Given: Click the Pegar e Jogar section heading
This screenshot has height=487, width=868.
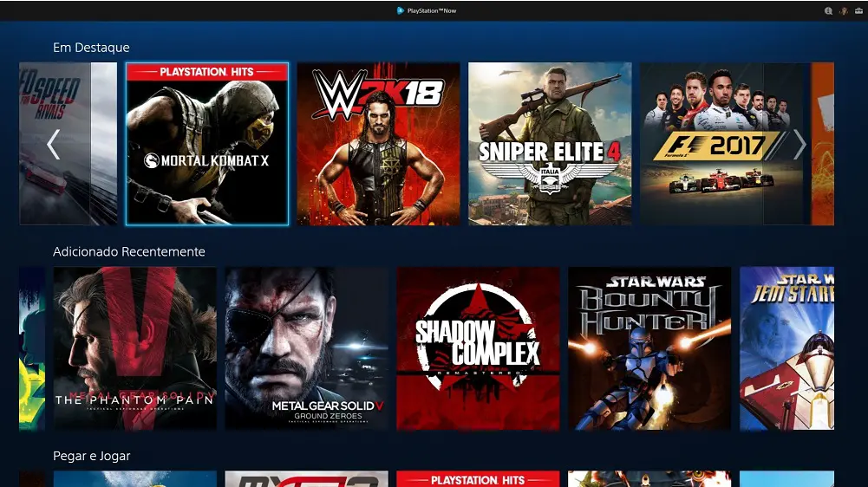Looking at the screenshot, I should pos(91,456).
